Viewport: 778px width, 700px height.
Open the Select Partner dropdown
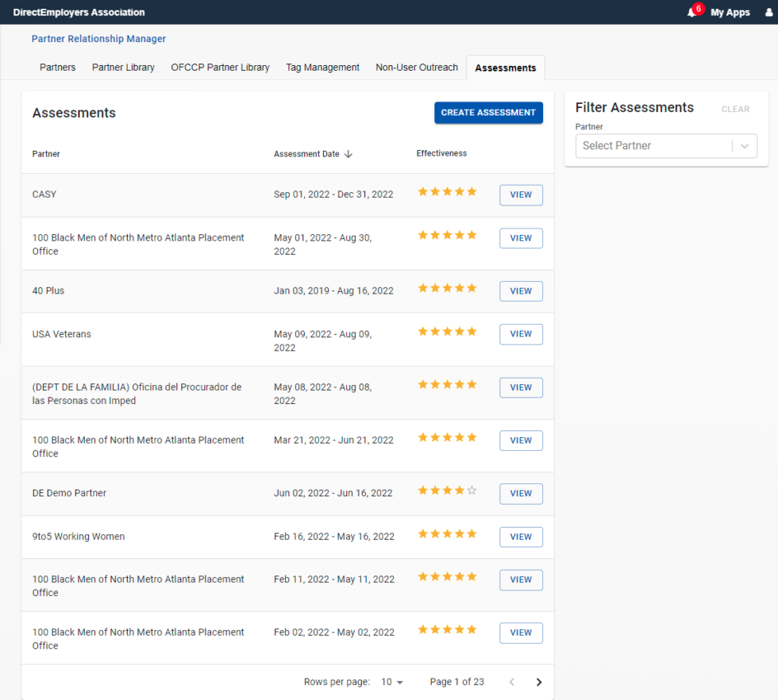[666, 146]
